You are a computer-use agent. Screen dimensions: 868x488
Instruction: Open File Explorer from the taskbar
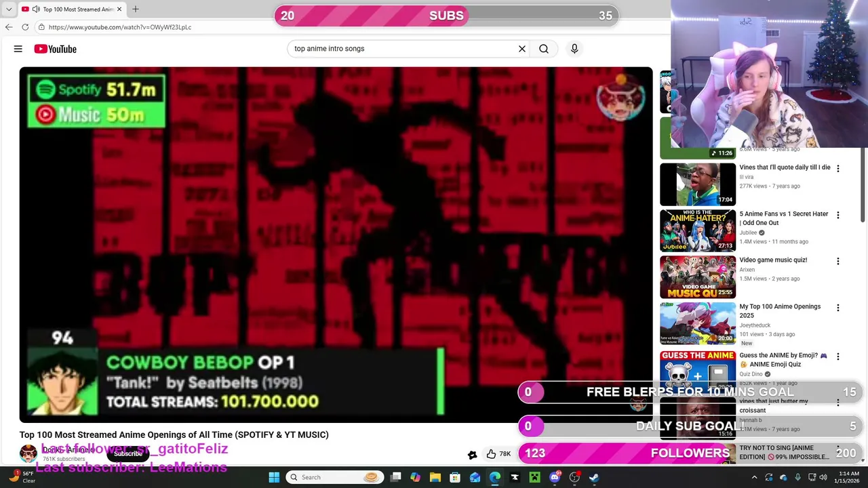(435, 477)
